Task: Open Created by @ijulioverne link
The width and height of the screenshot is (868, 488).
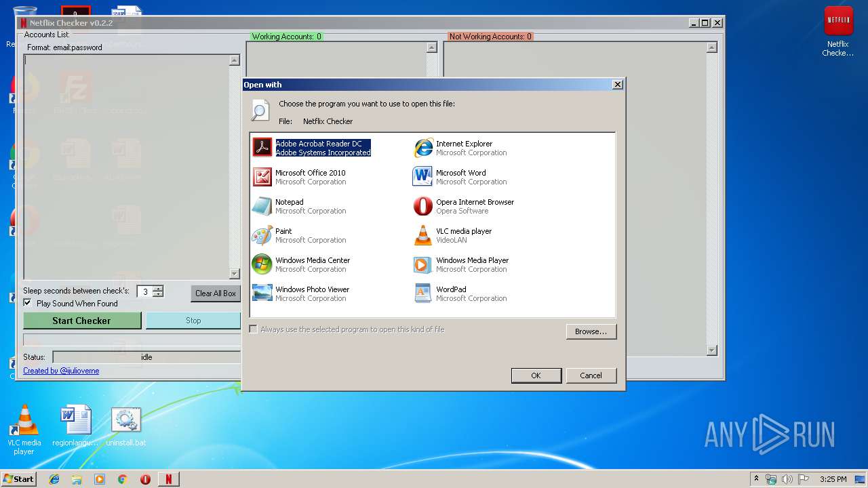Action: pos(61,371)
